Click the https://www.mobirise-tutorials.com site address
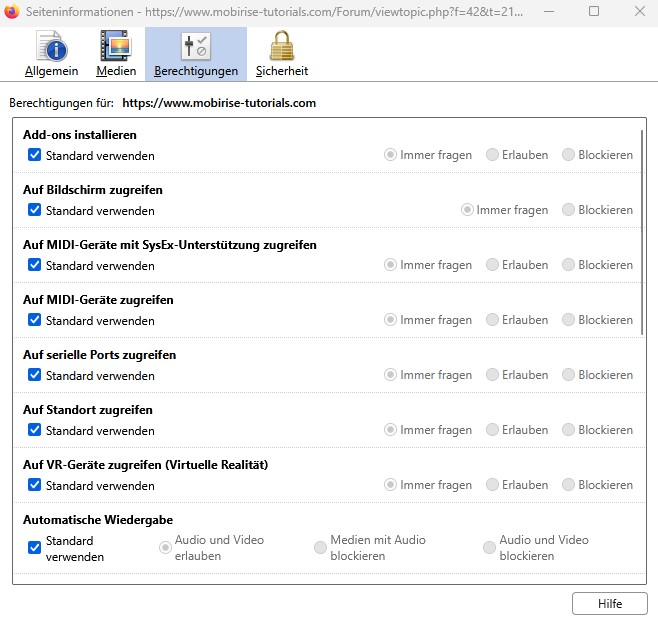 pyautogui.click(x=219, y=103)
